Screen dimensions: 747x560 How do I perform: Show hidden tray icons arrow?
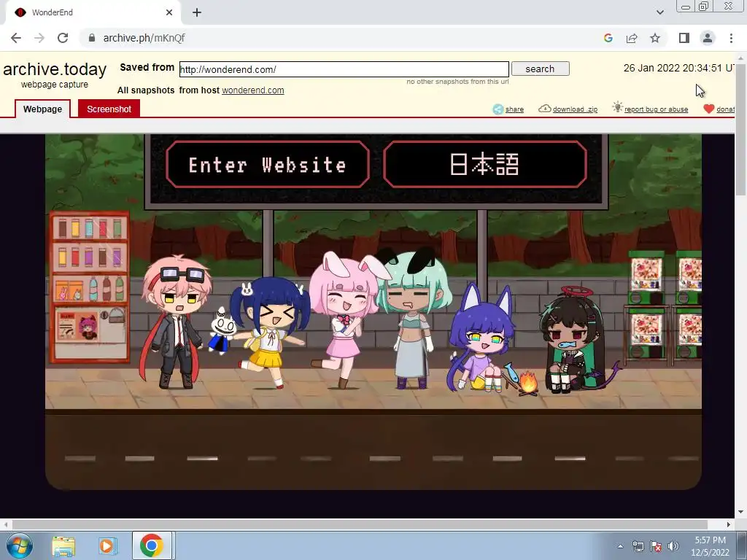coord(620,546)
